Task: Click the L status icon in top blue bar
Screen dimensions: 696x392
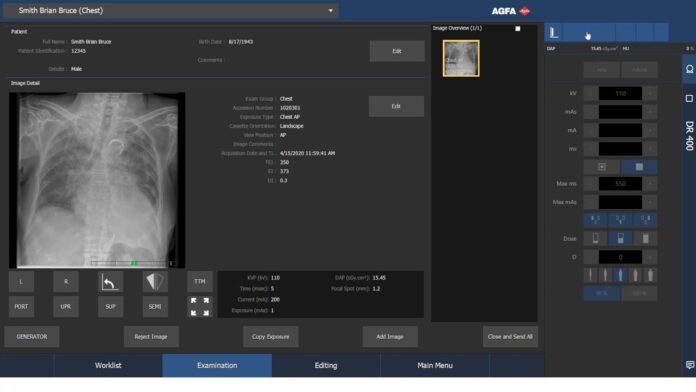Action: (554, 32)
